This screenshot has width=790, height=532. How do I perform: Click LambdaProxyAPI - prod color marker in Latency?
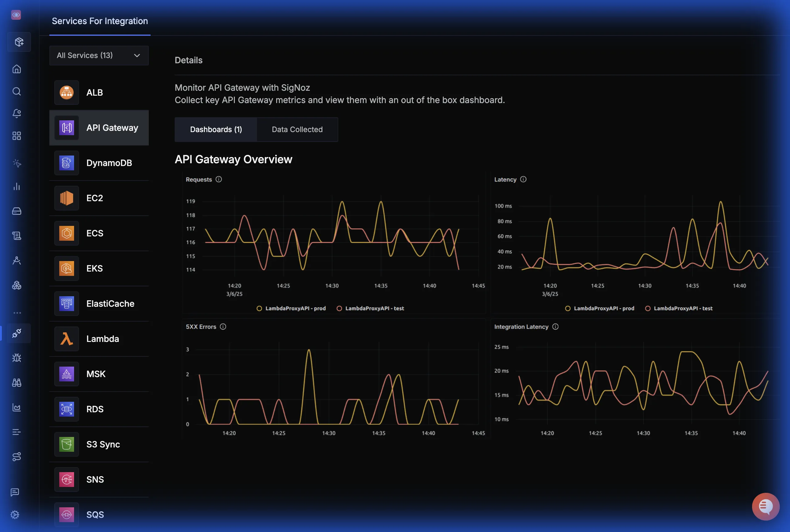pyautogui.click(x=568, y=308)
